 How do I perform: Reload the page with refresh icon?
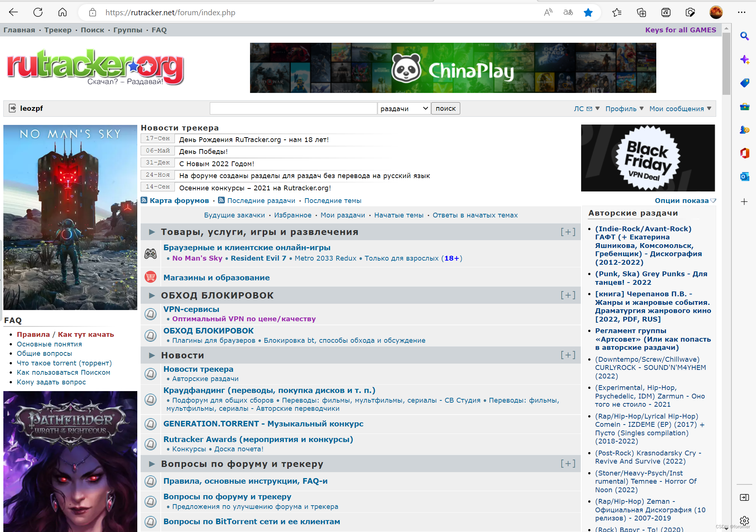tap(38, 12)
